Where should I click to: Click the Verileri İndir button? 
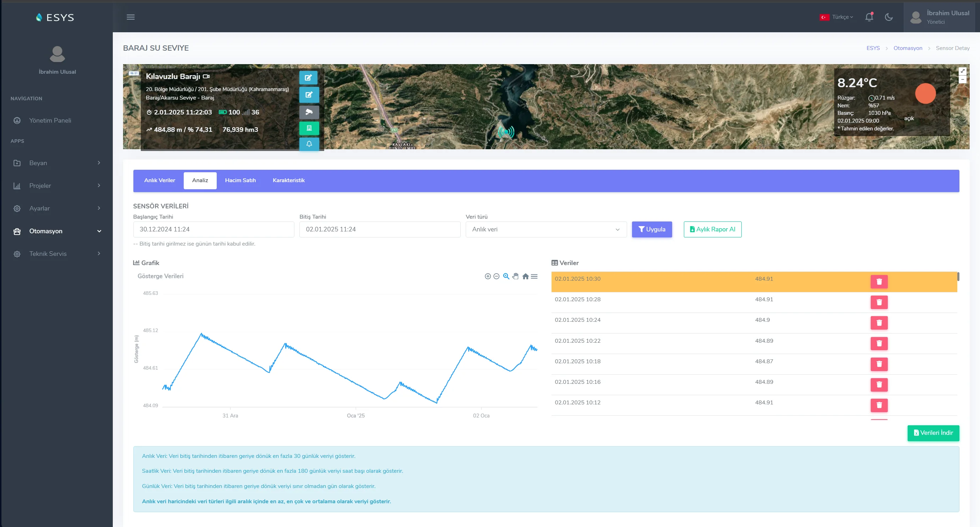(x=933, y=433)
